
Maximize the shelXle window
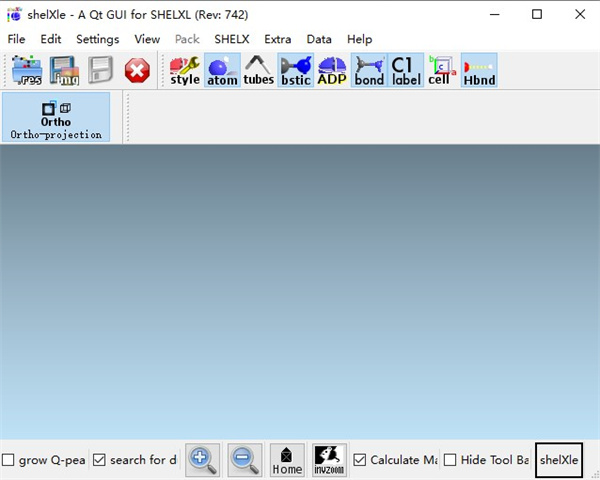coord(537,15)
